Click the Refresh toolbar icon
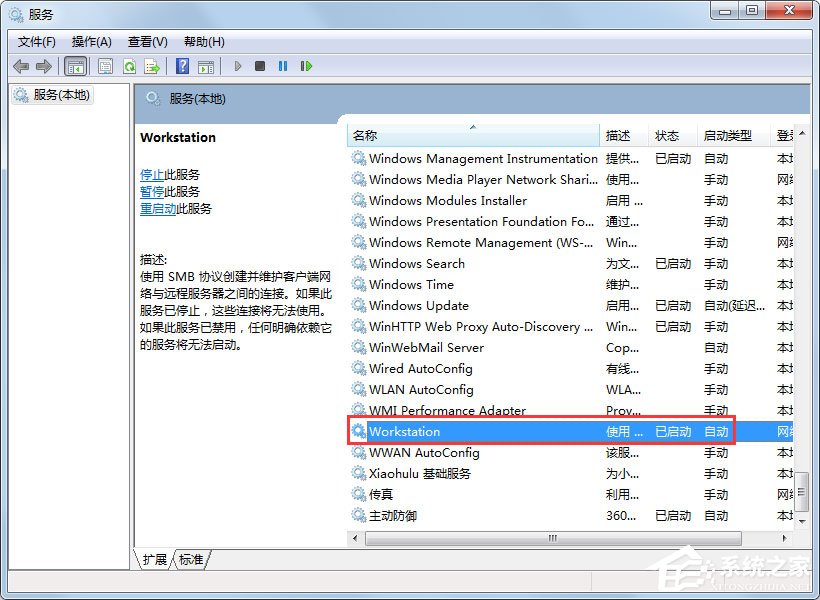 [x=130, y=65]
